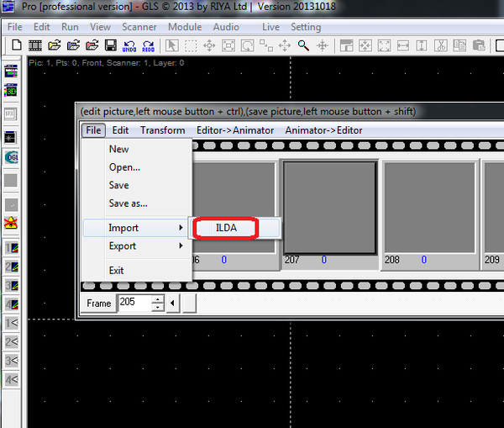The image size is (504, 428).
Task: Click the top window icon in left sidebar
Action: (x=11, y=71)
